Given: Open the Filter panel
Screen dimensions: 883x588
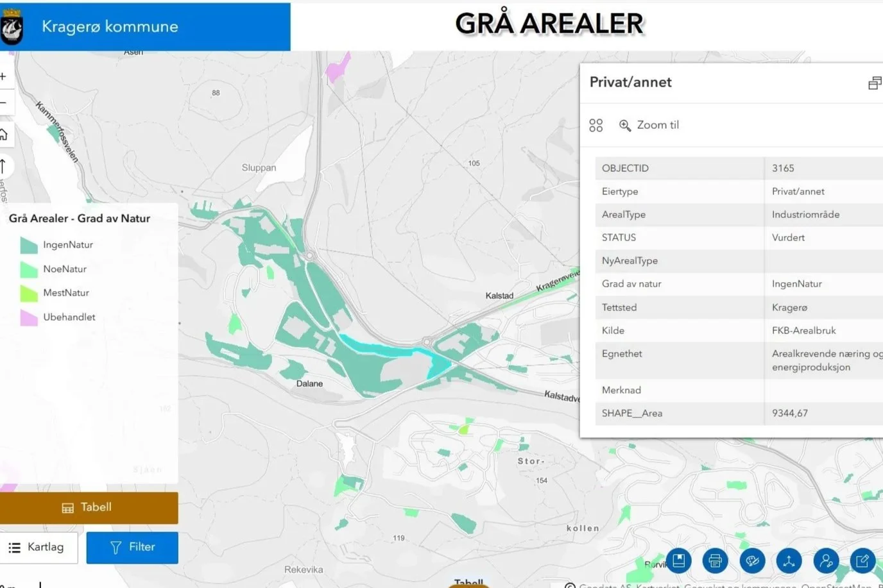Looking at the screenshot, I should pos(132,548).
